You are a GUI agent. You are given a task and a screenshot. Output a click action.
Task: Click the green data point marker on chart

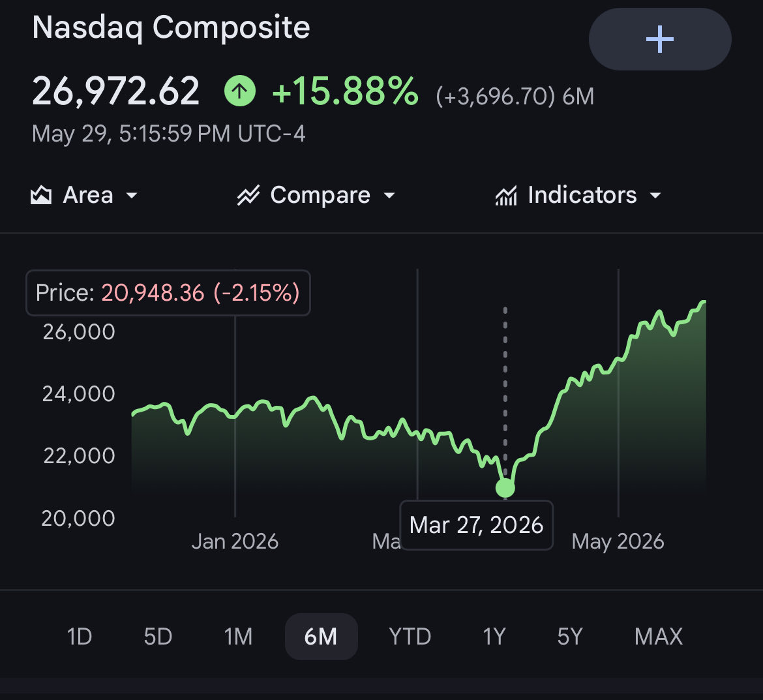point(505,488)
